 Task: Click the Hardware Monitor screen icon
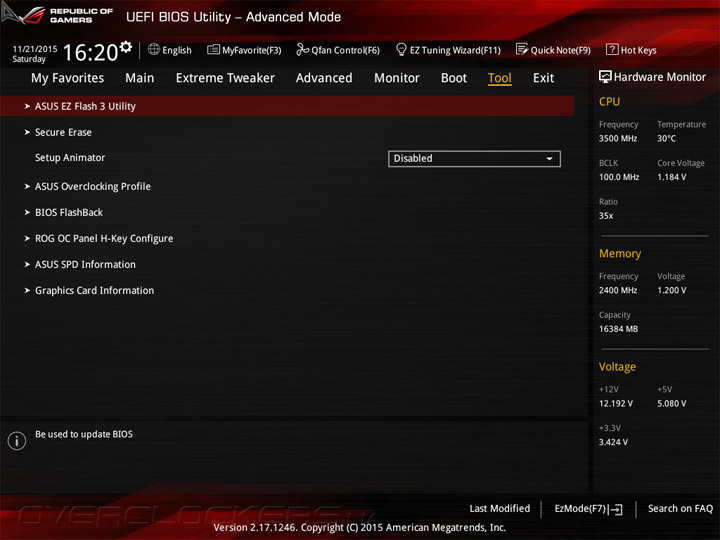pyautogui.click(x=605, y=77)
